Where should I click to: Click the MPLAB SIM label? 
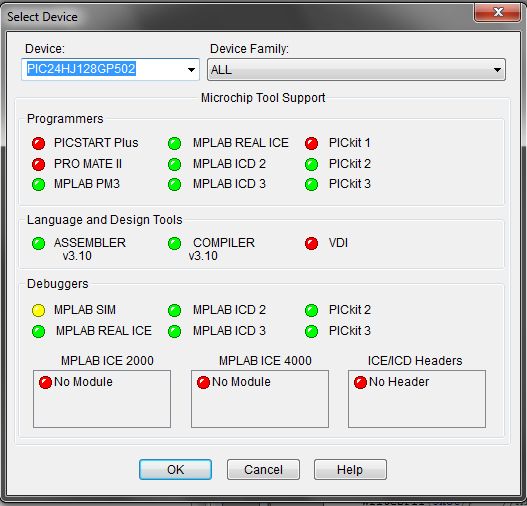coord(85,310)
